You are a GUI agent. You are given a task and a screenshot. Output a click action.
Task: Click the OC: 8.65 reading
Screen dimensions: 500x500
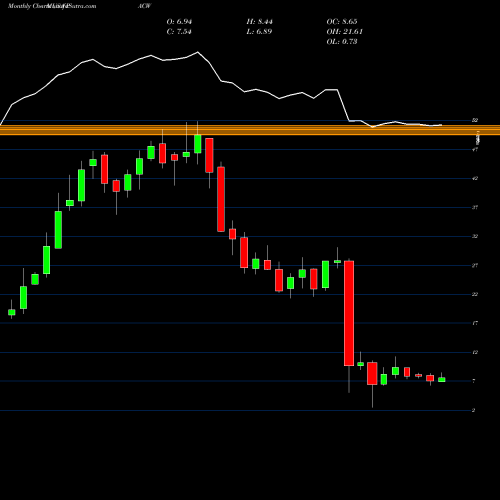[342, 22]
